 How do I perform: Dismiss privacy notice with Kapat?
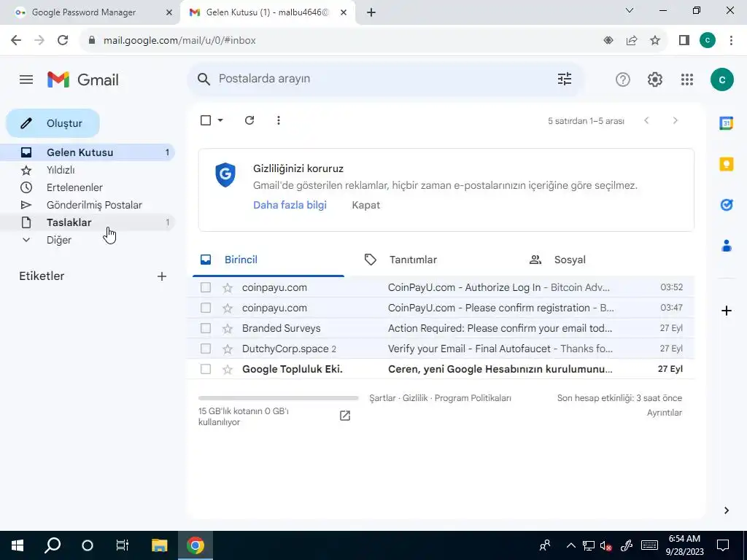[x=366, y=205]
